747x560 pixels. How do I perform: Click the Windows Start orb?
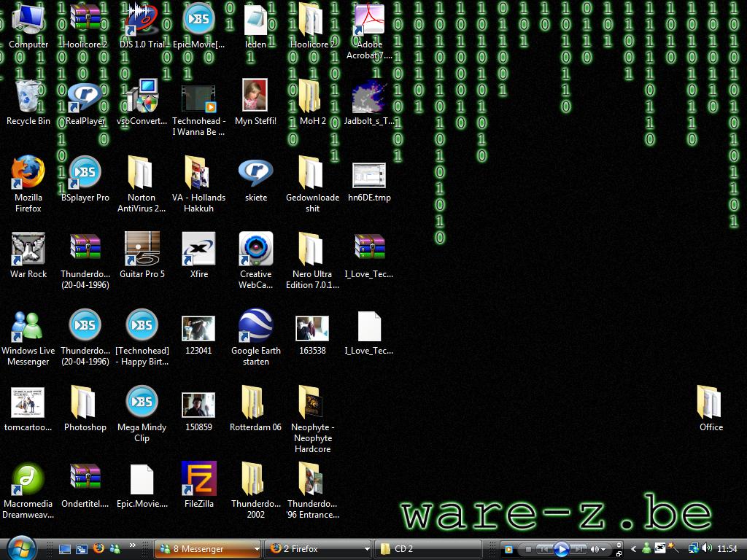[x=21, y=548]
